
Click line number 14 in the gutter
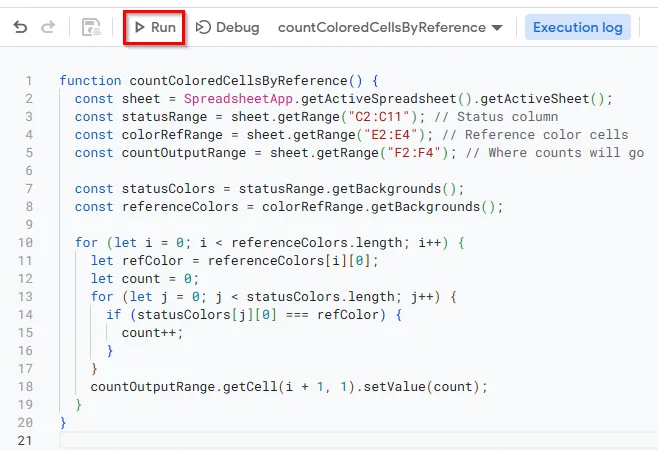[x=25, y=315]
